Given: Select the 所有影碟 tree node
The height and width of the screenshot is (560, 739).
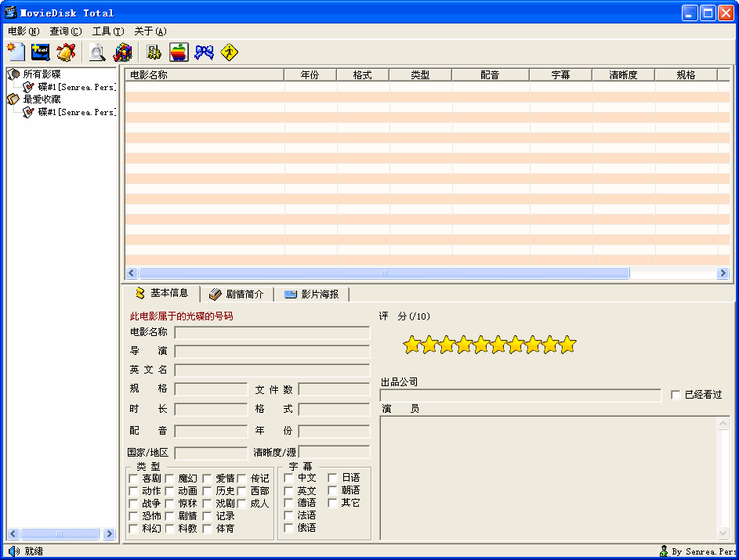Looking at the screenshot, I should click(x=42, y=74).
